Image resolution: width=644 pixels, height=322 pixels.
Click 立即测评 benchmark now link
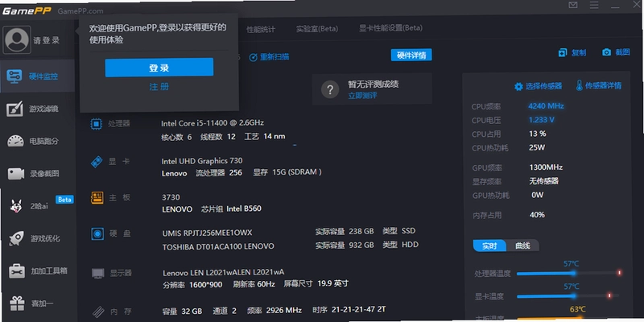coord(363,95)
